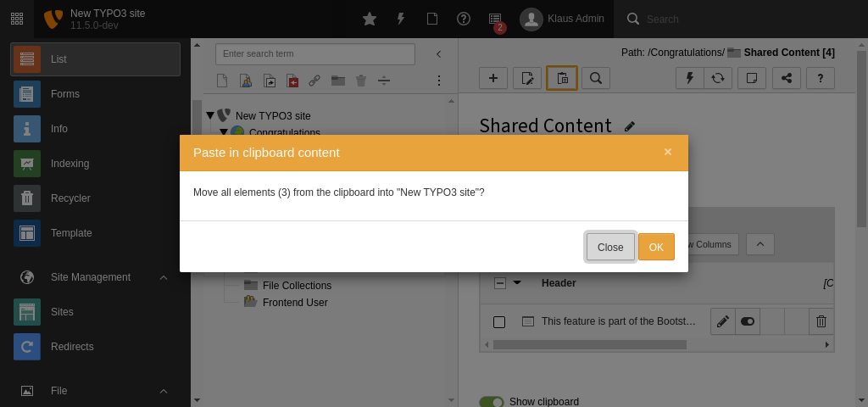Image resolution: width=868 pixels, height=407 pixels.
Task: Click the paste clipboard content button
Action: point(562,78)
